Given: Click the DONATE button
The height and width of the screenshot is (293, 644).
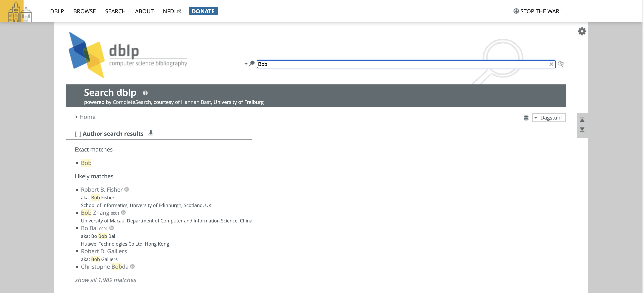Looking at the screenshot, I should pyautogui.click(x=203, y=11).
